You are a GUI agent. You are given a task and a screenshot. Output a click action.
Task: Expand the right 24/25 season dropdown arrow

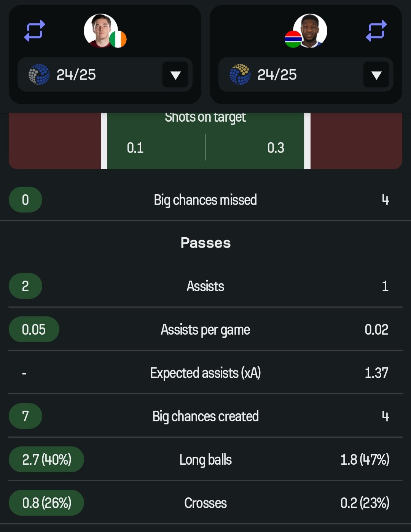tap(376, 75)
